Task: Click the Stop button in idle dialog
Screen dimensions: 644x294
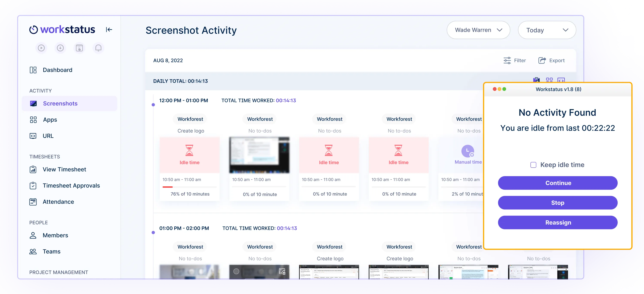Action: (x=558, y=202)
